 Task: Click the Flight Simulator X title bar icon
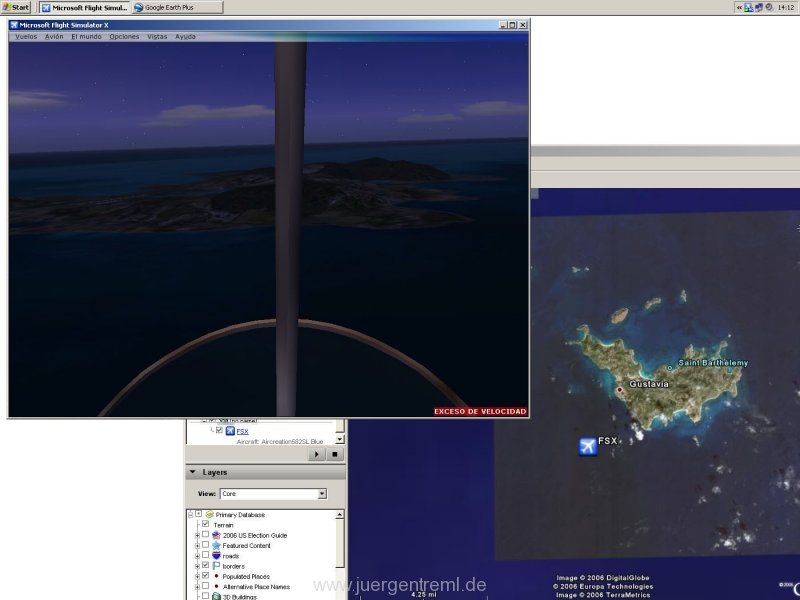point(14,24)
